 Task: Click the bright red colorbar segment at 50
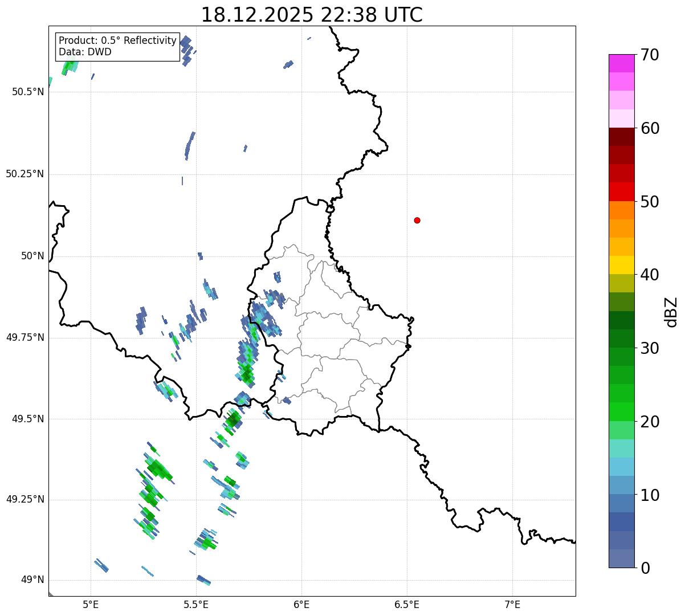tap(621, 192)
